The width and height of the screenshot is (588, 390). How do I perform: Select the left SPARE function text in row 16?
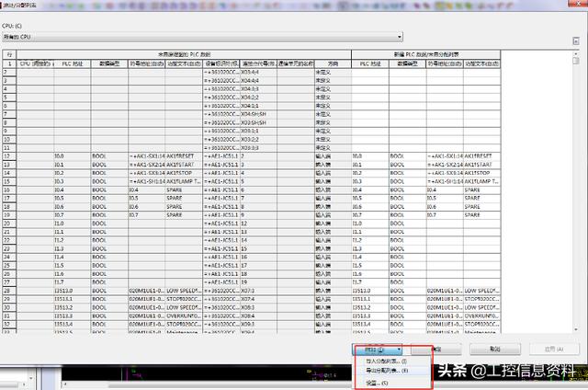pyautogui.click(x=184, y=189)
